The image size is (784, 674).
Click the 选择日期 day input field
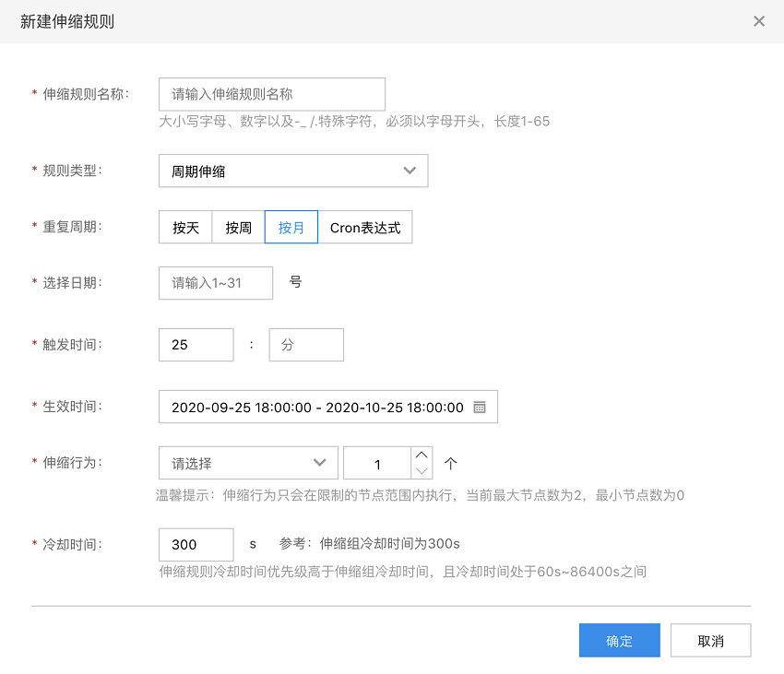coord(216,283)
